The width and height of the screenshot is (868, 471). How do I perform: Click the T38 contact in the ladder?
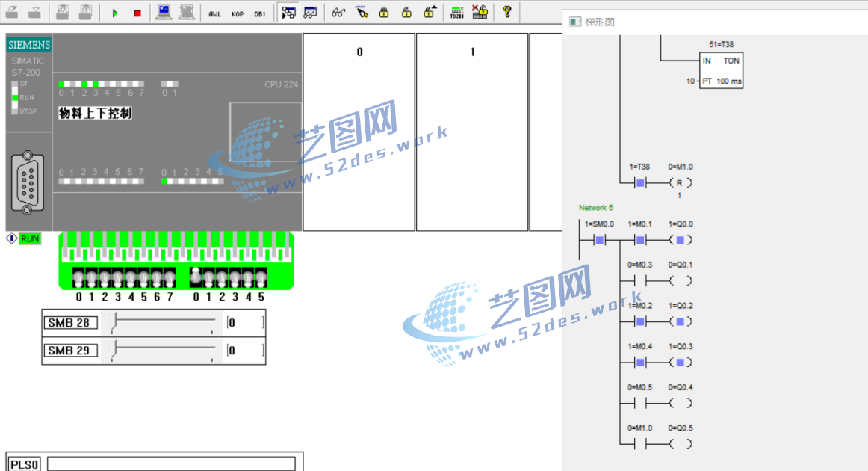[x=640, y=183]
